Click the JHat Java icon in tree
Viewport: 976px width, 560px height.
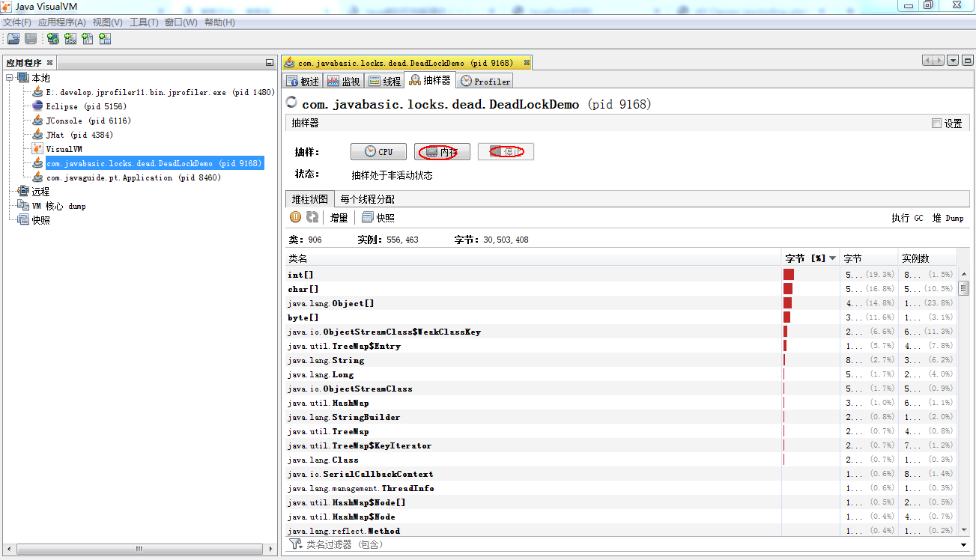click(37, 135)
